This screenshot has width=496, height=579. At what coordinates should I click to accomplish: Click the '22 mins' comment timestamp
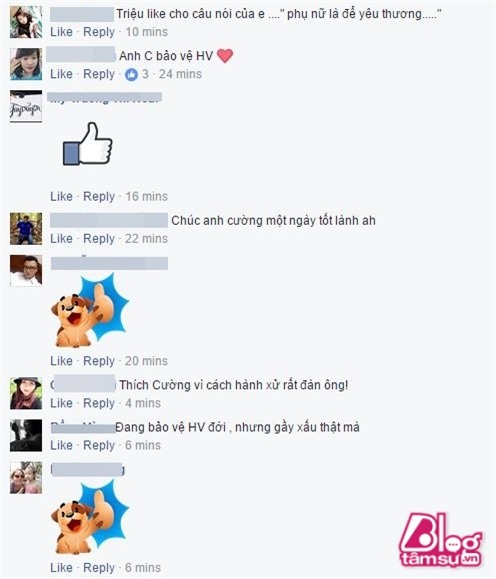pyautogui.click(x=146, y=239)
